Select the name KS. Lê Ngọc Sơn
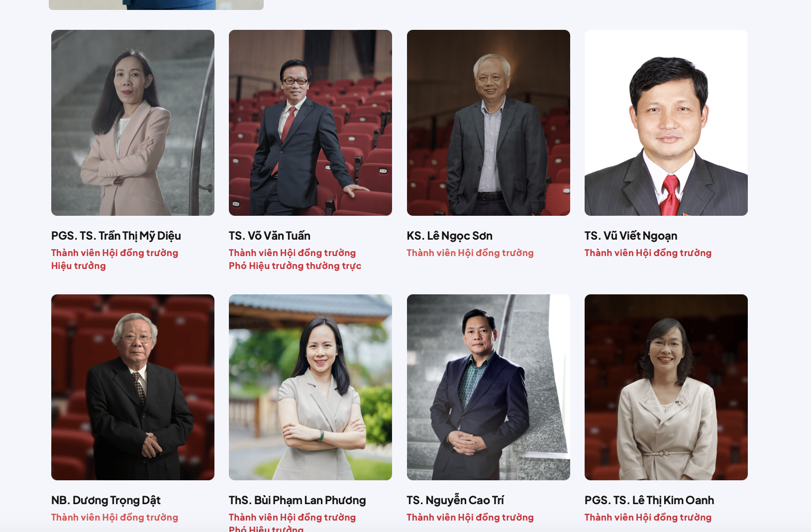This screenshot has width=811, height=532. (x=450, y=236)
